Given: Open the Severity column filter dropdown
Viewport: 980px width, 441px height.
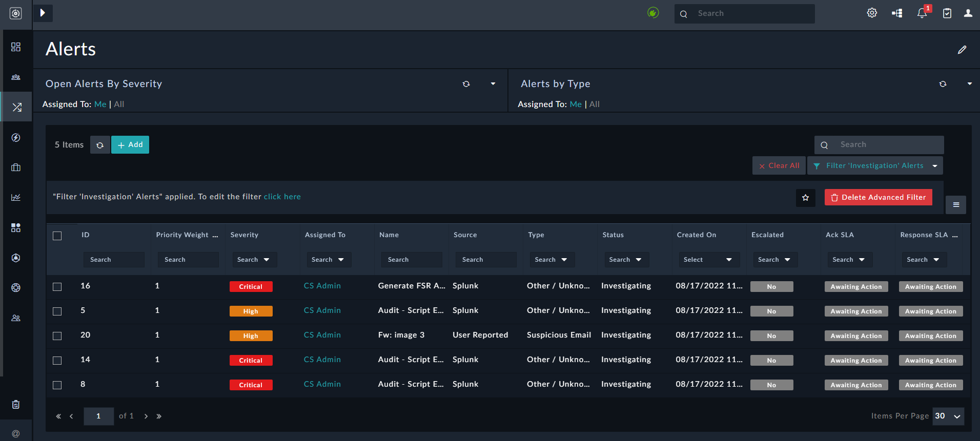Looking at the screenshot, I should (254, 260).
